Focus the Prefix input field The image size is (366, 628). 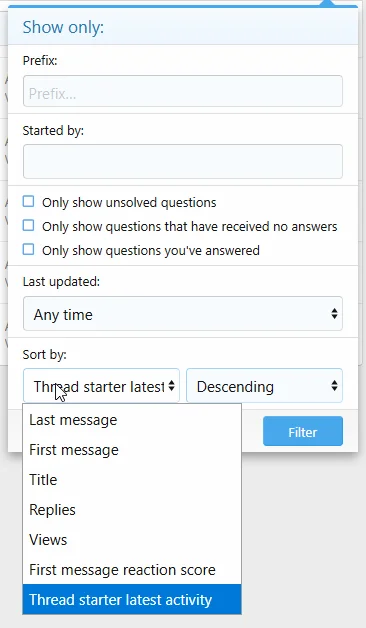click(183, 91)
